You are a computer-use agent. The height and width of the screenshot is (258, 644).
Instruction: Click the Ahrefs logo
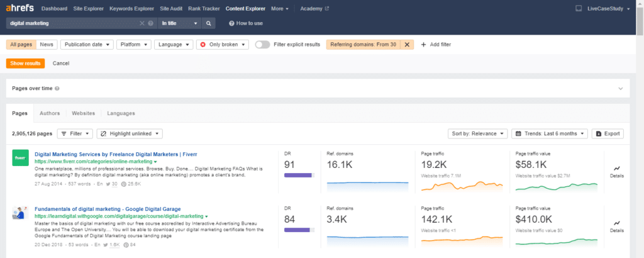(19, 8)
